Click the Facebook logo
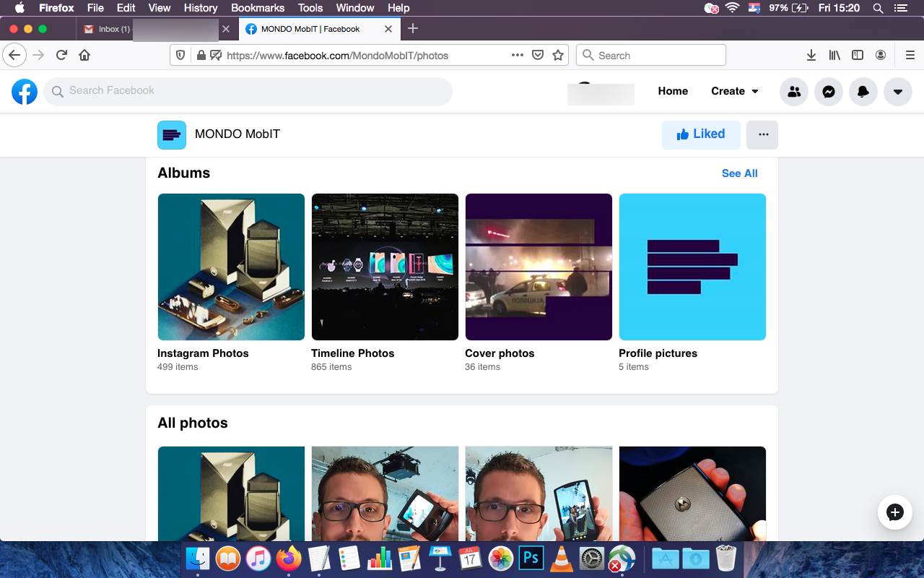 coord(24,91)
